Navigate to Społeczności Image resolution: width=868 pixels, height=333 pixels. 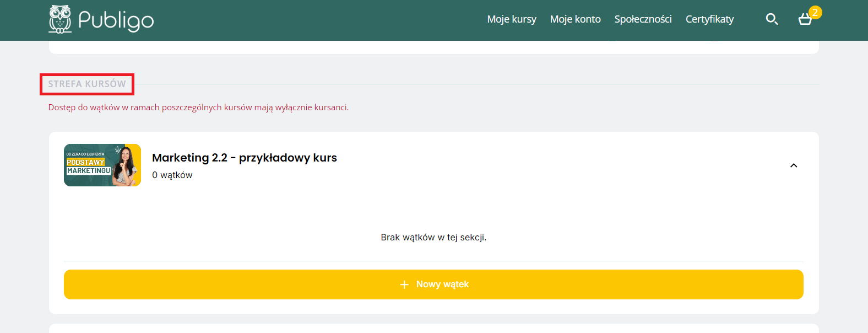[x=643, y=19]
